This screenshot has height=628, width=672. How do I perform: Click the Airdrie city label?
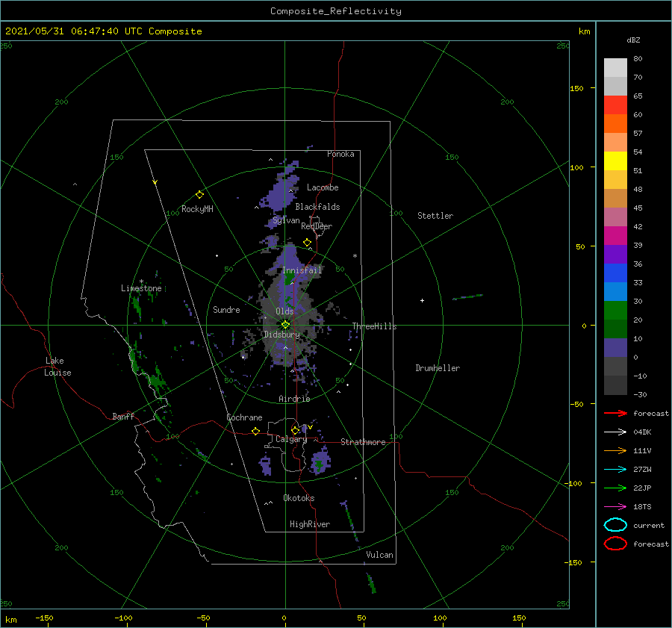pos(294,399)
